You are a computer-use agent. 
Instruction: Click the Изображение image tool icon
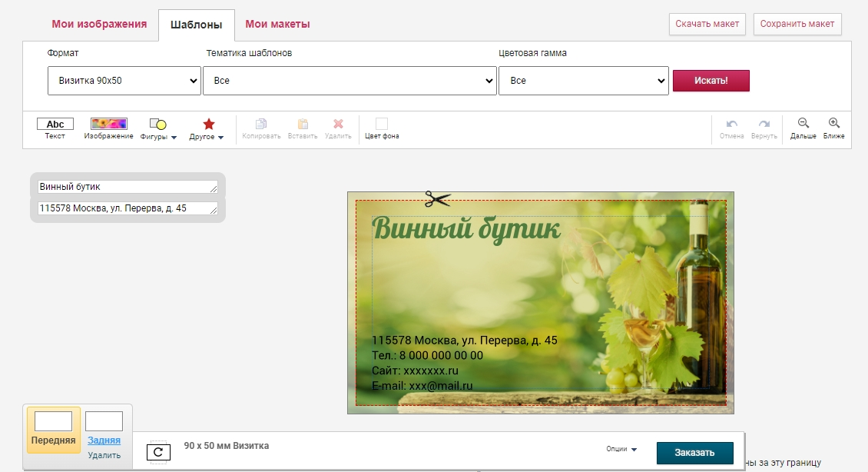[x=108, y=125]
